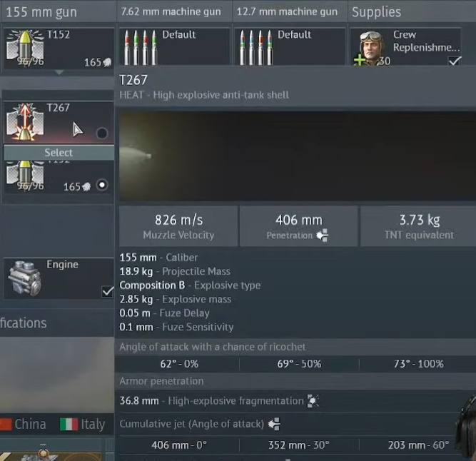
Task: Click the '69° - 50%' ricochet value
Action: tap(299, 364)
